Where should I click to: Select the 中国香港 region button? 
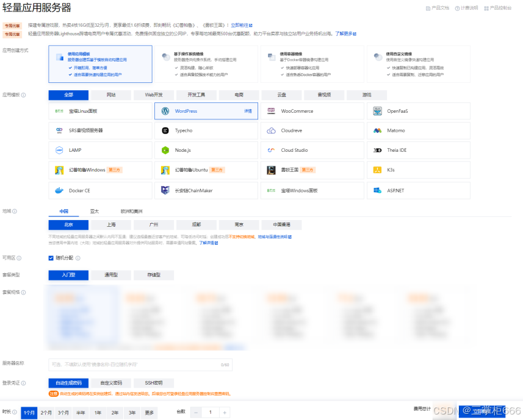coord(281,225)
